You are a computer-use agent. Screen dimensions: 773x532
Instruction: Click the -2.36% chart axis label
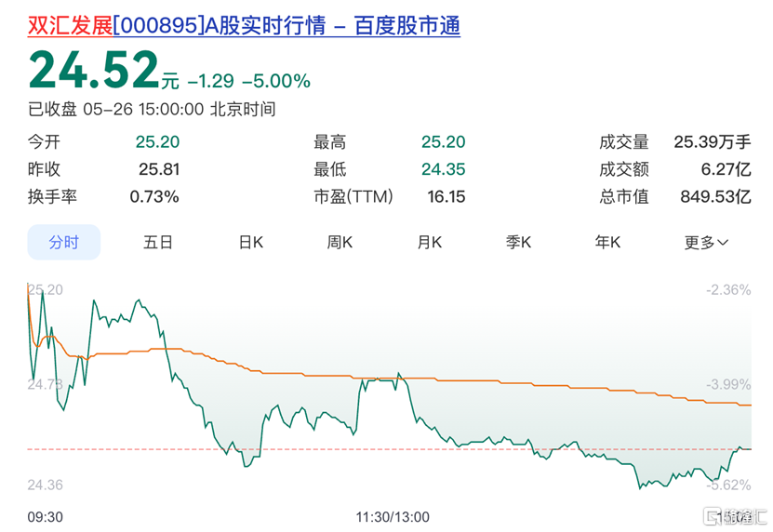728,289
